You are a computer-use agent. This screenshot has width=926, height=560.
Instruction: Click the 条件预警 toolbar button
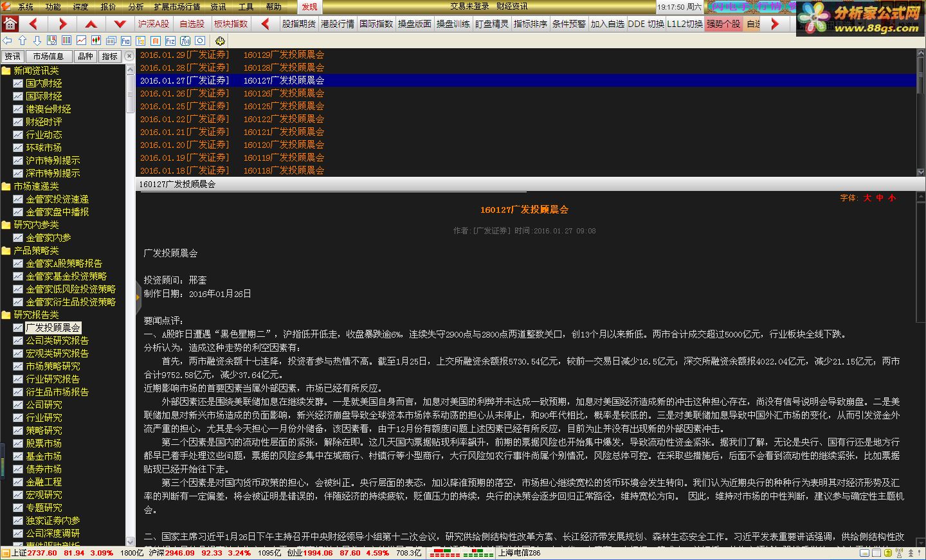click(x=569, y=24)
